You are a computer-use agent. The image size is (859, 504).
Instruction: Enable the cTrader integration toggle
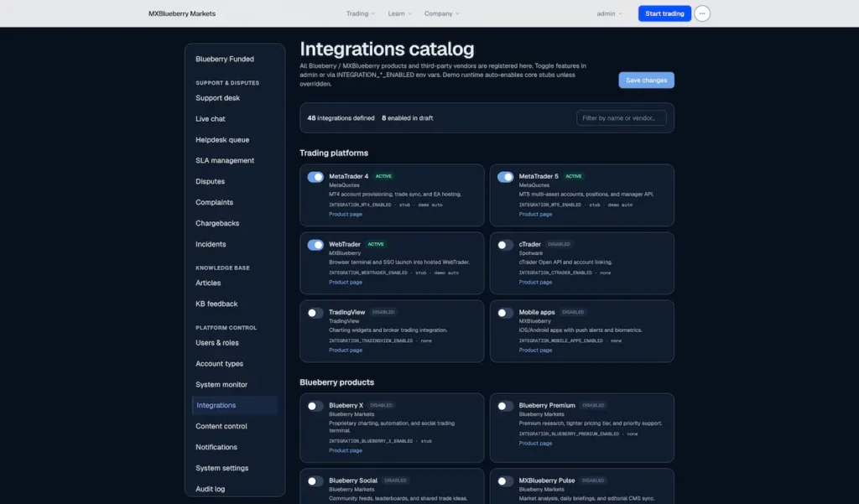point(506,245)
